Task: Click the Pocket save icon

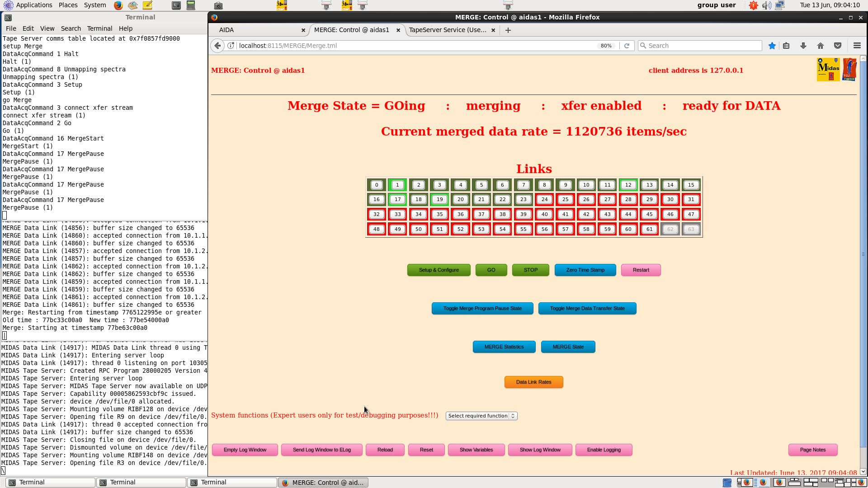Action: pyautogui.click(x=838, y=46)
